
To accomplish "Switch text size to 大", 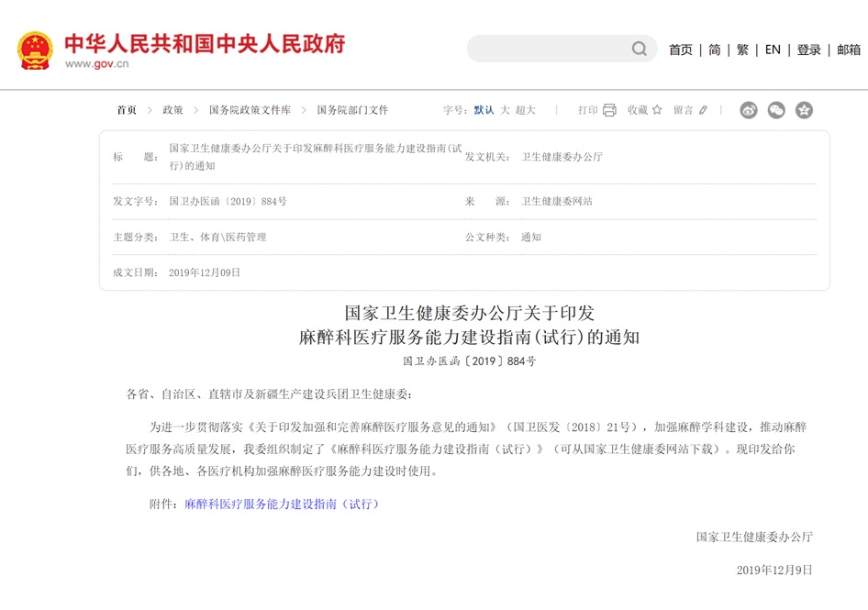I will pyautogui.click(x=505, y=109).
